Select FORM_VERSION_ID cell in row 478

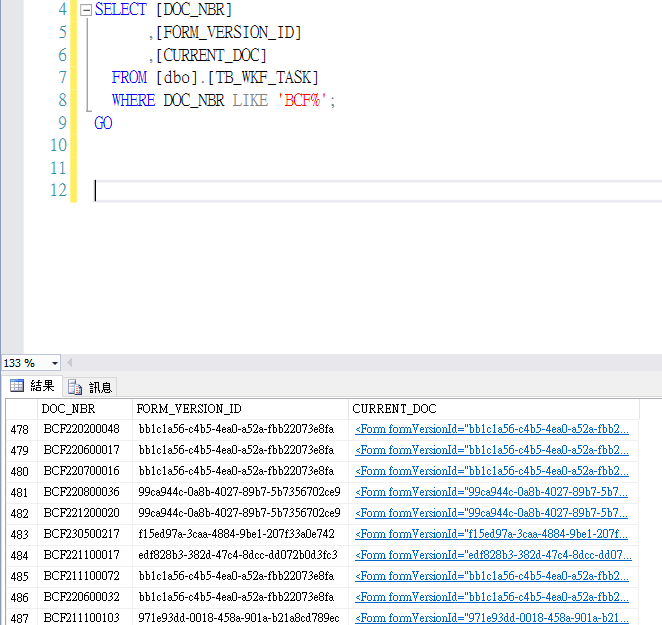(x=240, y=429)
